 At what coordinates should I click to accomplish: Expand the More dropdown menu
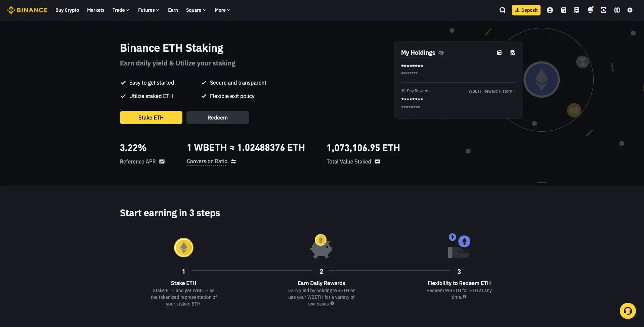pos(222,10)
